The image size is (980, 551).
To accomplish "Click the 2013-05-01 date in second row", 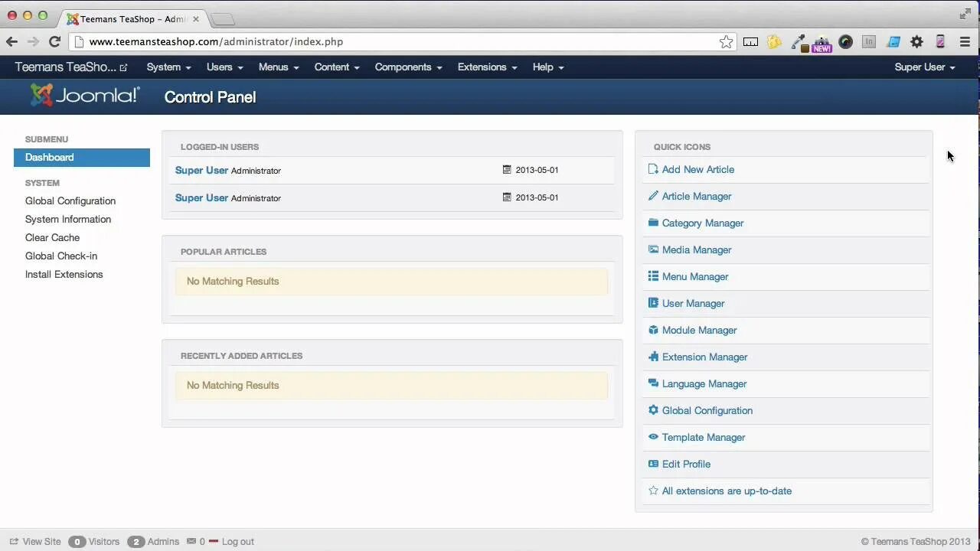I will [537, 197].
